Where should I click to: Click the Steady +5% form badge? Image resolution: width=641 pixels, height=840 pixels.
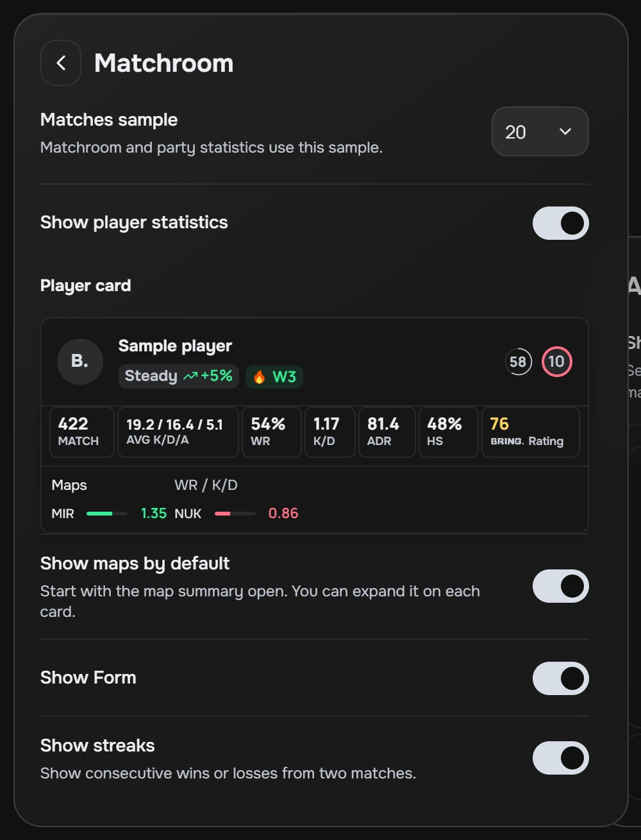tap(179, 376)
